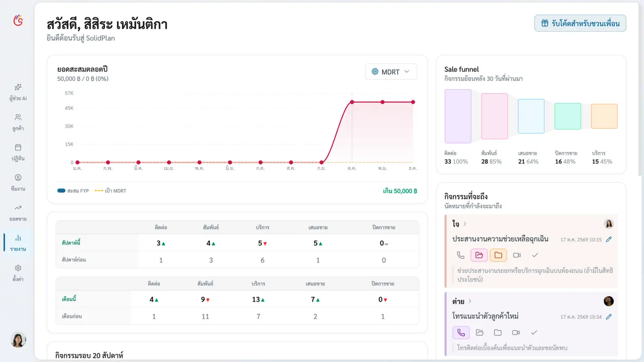The image size is (644, 362).
Task: Expand customer ต่าย with chevron
Action: [470, 301]
